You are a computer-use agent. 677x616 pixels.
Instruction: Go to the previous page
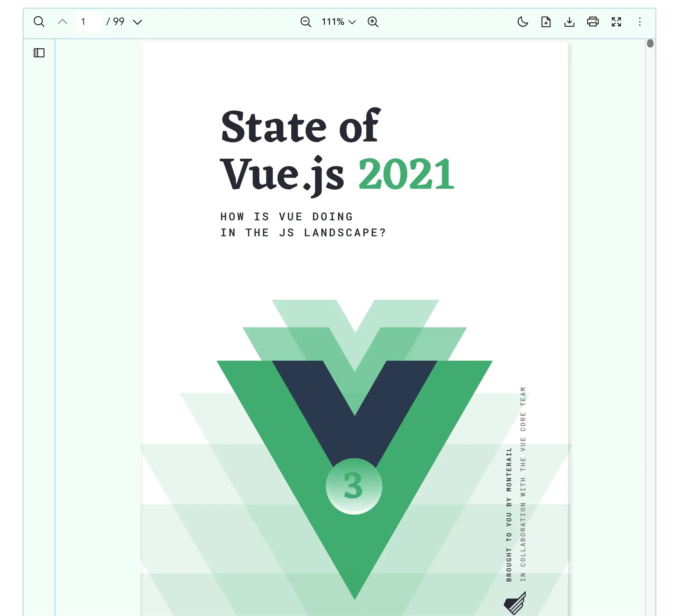click(x=63, y=22)
